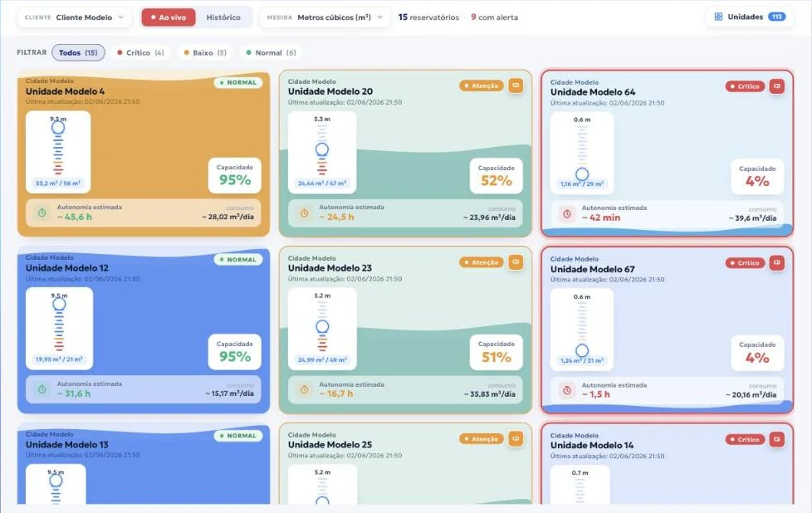812x513 pixels.
Task: Open the Cliente Modelo client dropdown
Action: point(75,17)
